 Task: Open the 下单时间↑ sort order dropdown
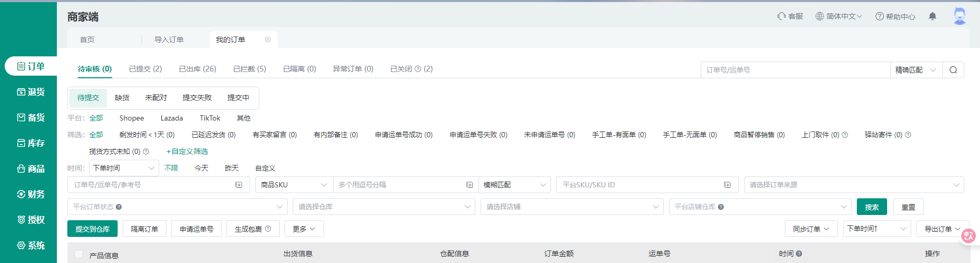click(x=877, y=229)
